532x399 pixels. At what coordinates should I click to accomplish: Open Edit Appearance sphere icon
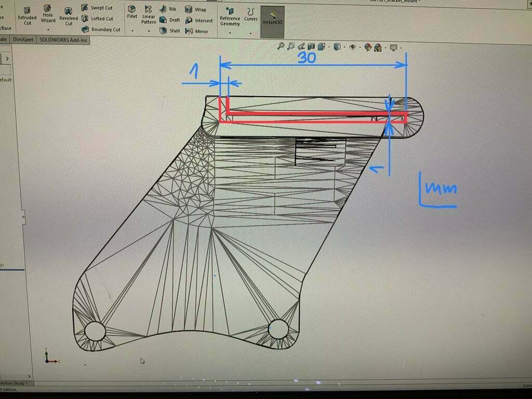(368, 47)
